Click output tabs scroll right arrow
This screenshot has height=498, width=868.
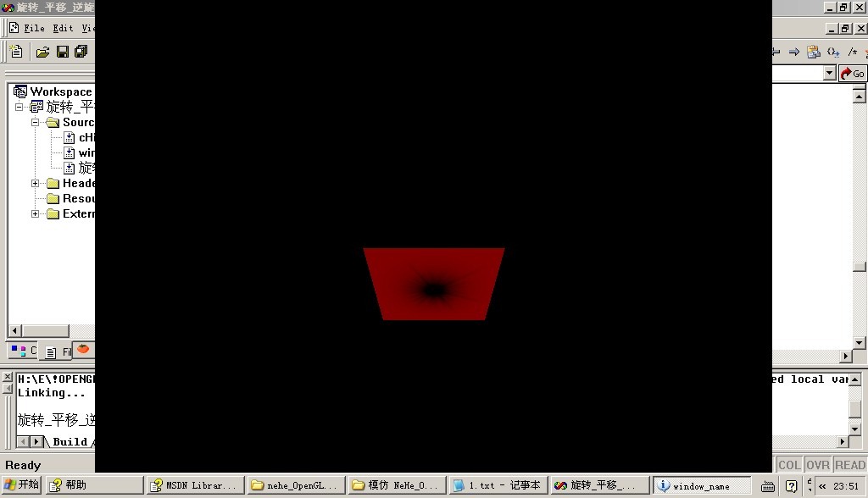tap(36, 441)
